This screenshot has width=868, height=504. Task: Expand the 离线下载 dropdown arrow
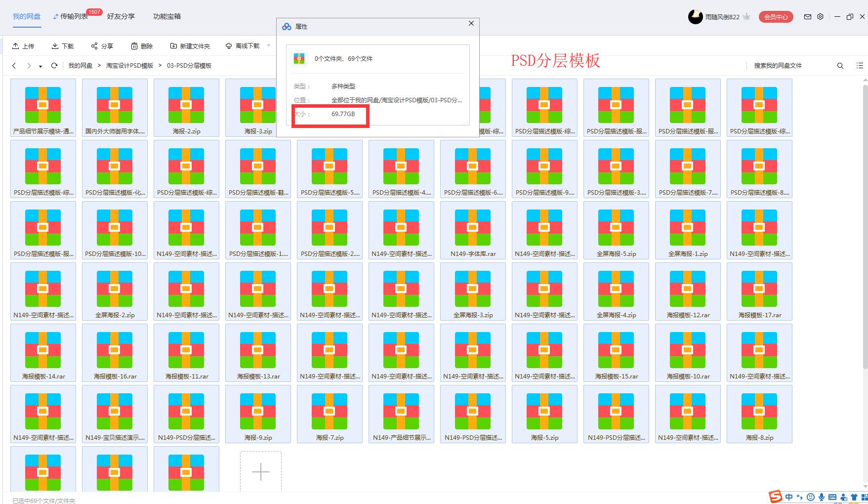pos(268,45)
